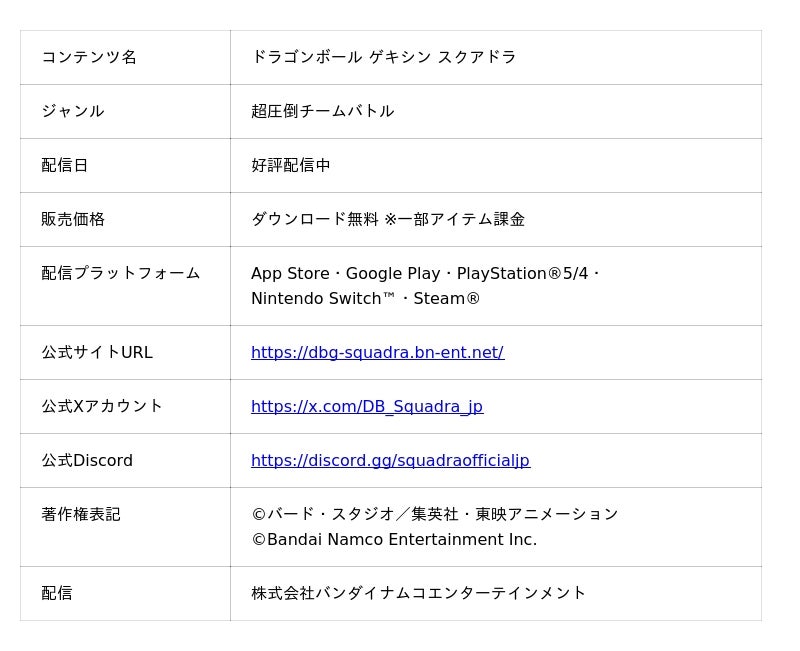This screenshot has width=800, height=651.
Task: Click the 公式サイトURL label
Action: [97, 353]
